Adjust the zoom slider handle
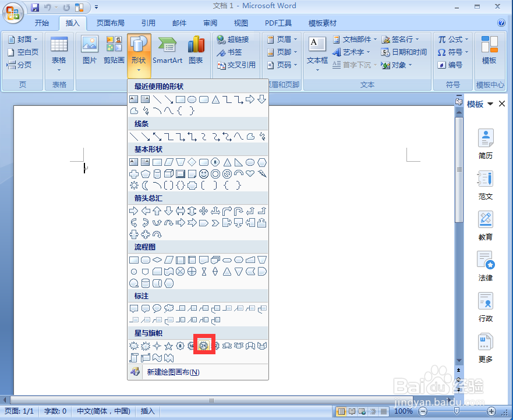The image size is (513, 420). pyautogui.click(x=457, y=411)
